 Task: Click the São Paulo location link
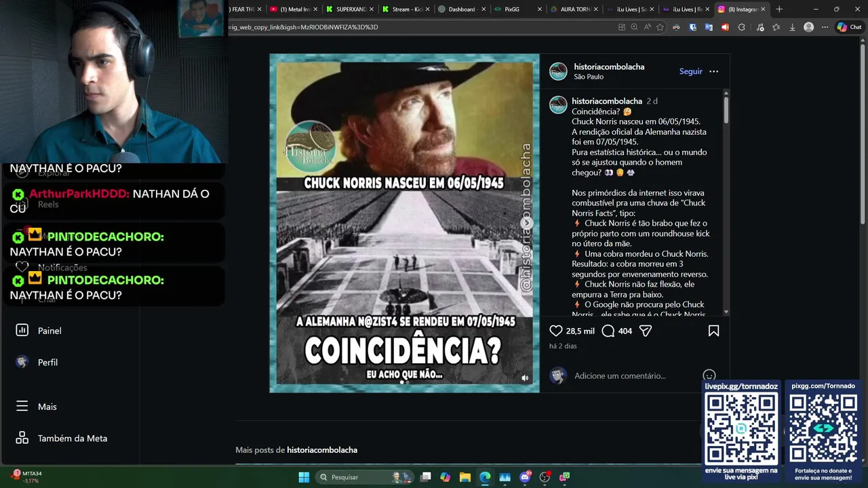pos(589,77)
